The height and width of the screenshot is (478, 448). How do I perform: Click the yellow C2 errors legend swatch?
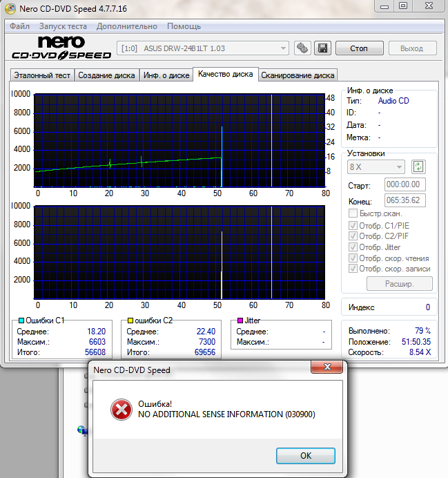tap(130, 321)
